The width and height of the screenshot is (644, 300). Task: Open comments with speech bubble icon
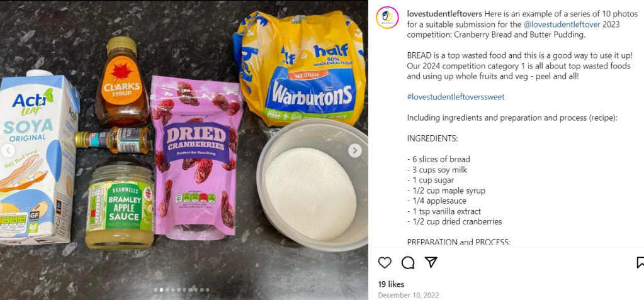pyautogui.click(x=408, y=263)
